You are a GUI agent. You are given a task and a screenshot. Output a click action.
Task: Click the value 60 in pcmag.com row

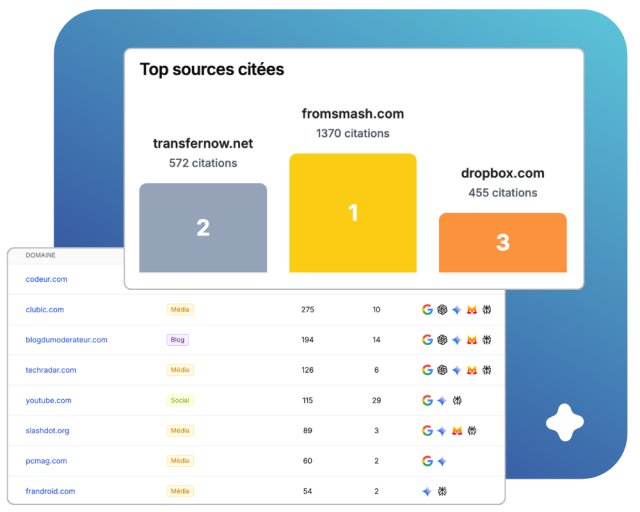[x=308, y=461]
